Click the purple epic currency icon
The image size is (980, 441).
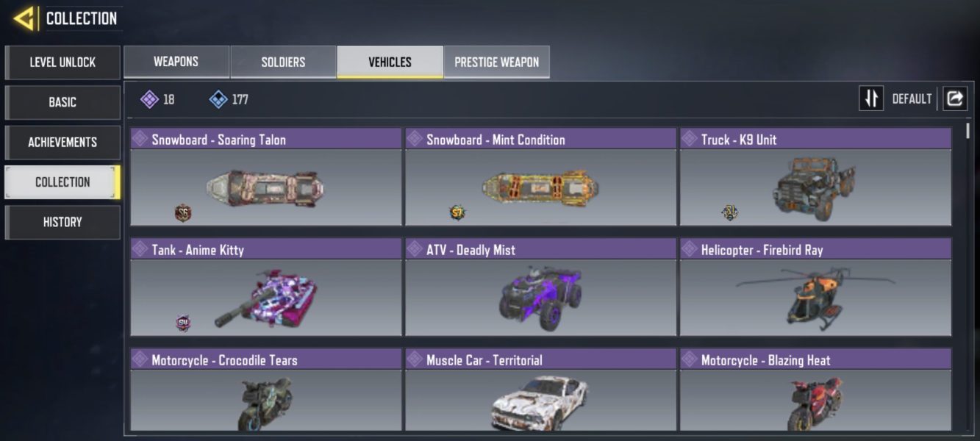tap(149, 99)
